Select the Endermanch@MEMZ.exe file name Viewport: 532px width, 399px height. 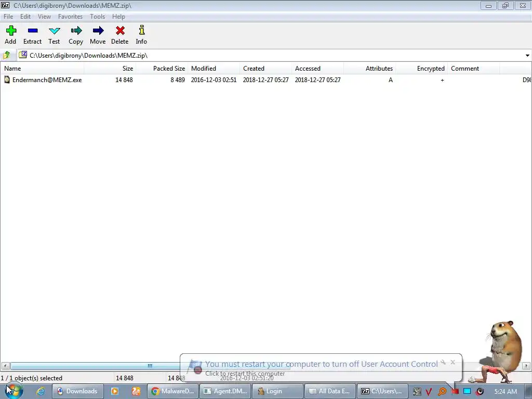(47, 79)
